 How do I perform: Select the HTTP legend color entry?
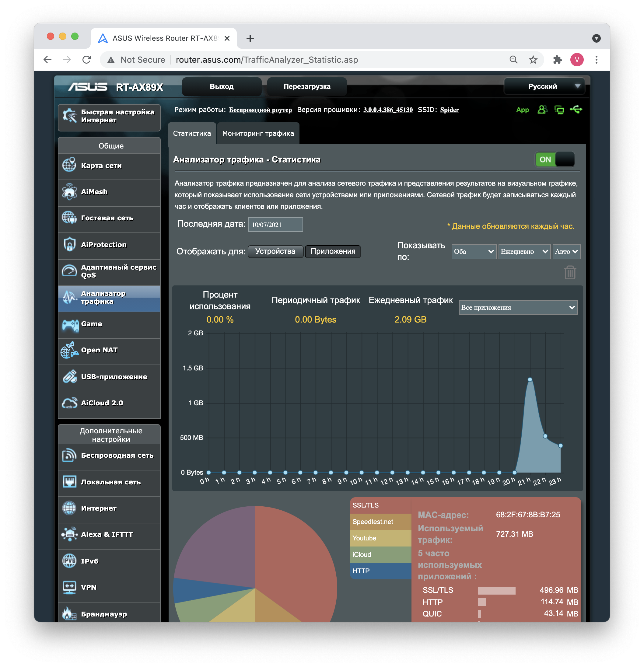380,571
